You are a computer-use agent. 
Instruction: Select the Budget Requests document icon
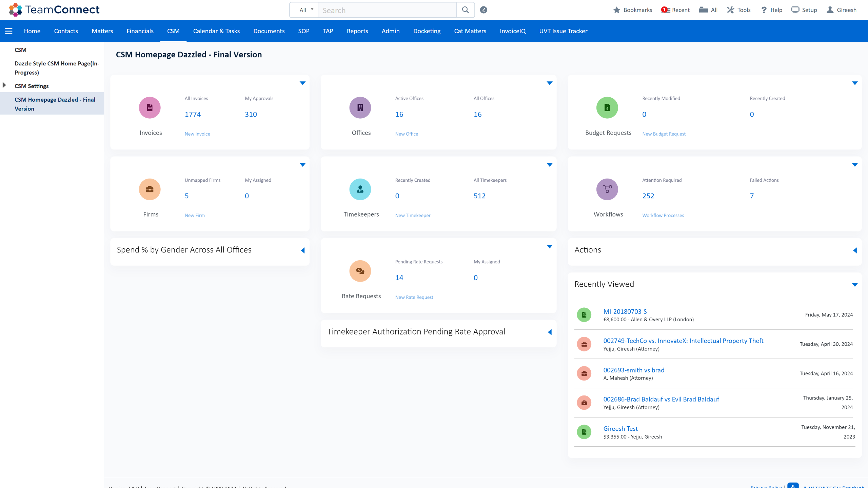click(607, 107)
